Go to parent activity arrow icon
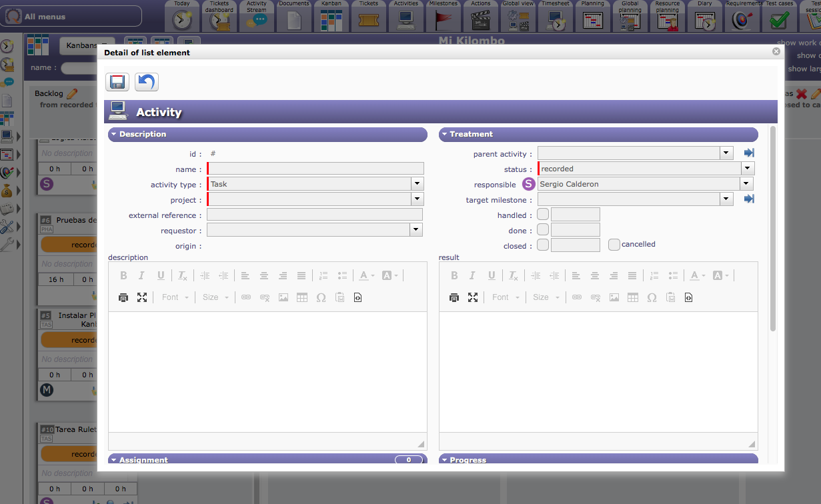Screen dimensions: 821x504 (x=749, y=153)
